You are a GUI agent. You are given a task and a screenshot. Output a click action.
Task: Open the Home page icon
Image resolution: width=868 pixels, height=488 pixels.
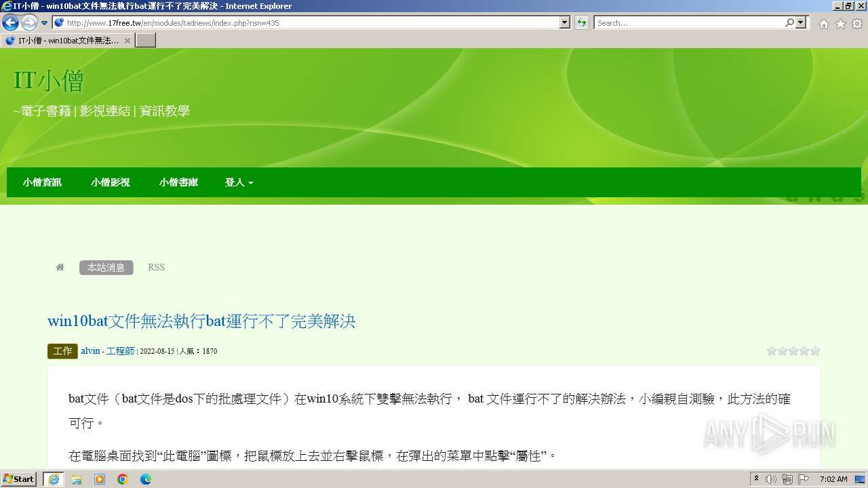[x=823, y=24]
